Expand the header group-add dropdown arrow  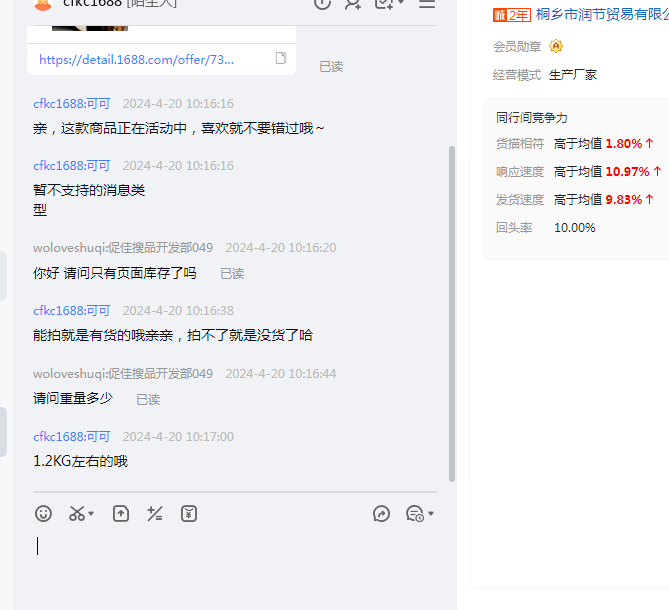point(401,3)
